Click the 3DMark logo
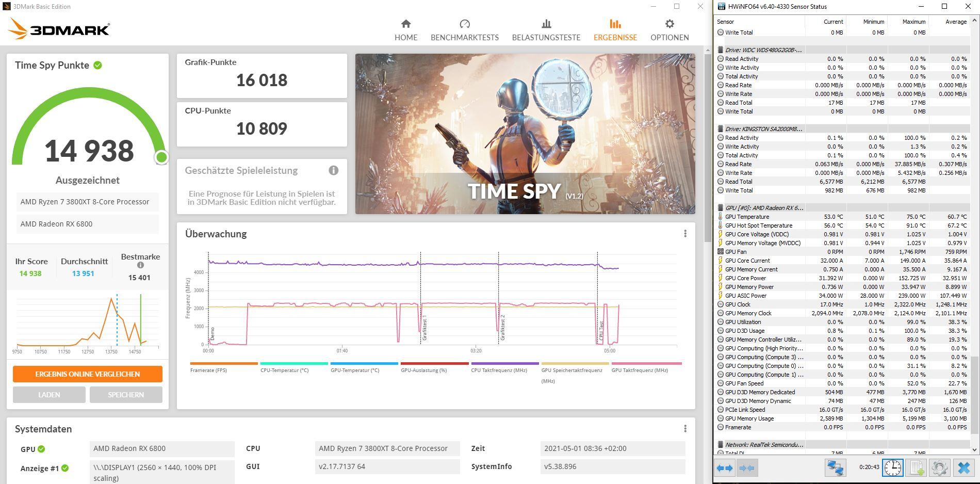980x484 pixels. pyautogui.click(x=59, y=29)
